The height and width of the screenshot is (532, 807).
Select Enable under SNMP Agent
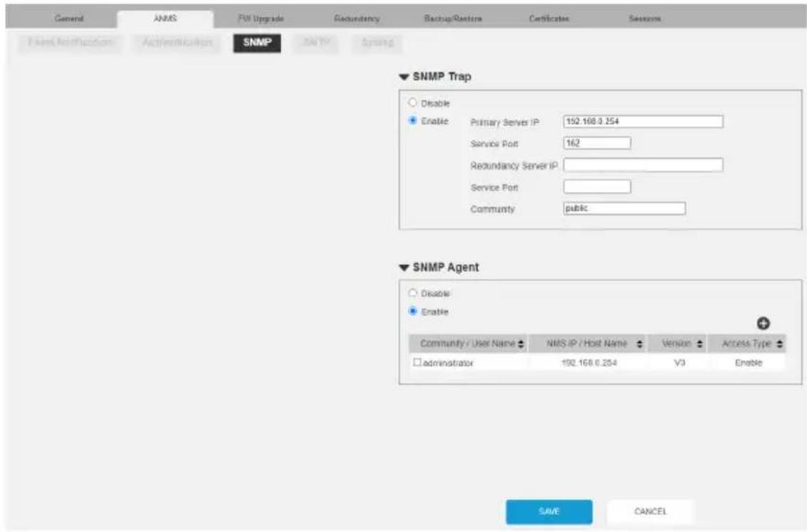pyautogui.click(x=413, y=312)
